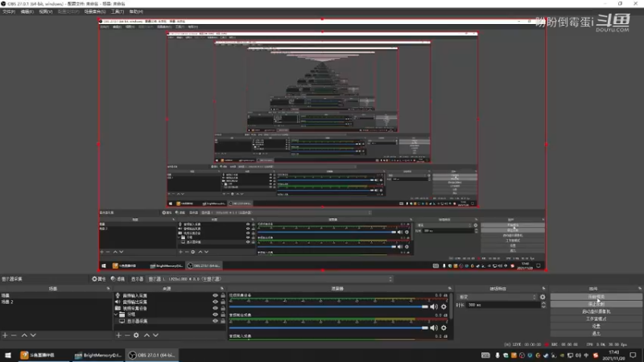Toggle lock on 音频输出采集 source

[x=223, y=302]
